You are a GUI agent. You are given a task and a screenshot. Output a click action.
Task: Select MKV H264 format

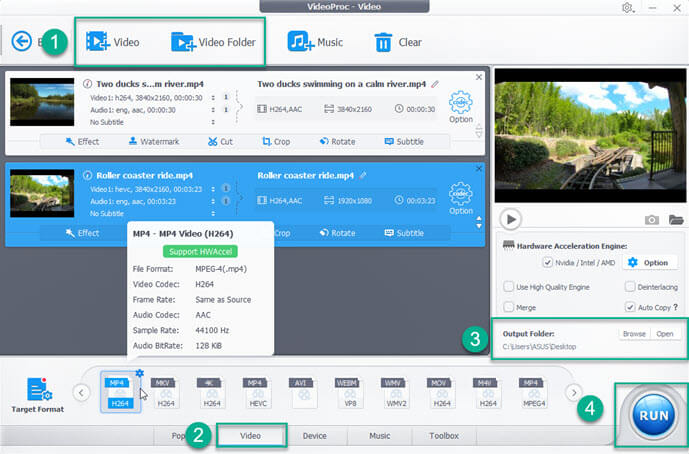[166, 392]
